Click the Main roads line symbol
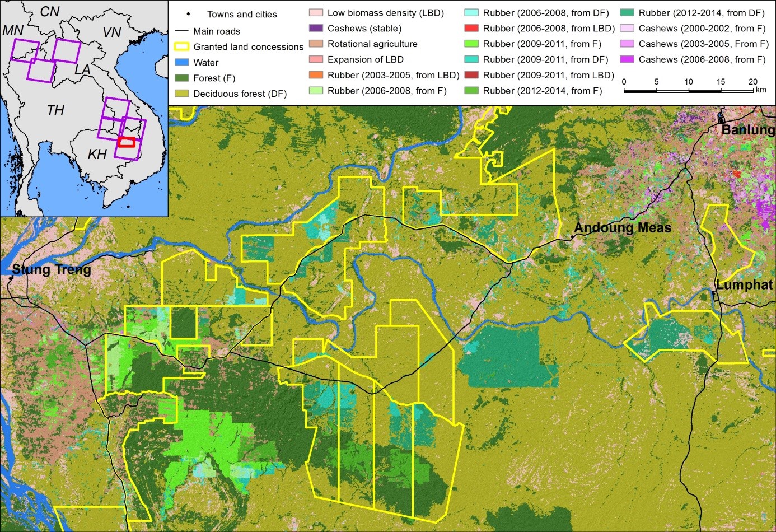This screenshot has height=532, width=776. tap(182, 31)
